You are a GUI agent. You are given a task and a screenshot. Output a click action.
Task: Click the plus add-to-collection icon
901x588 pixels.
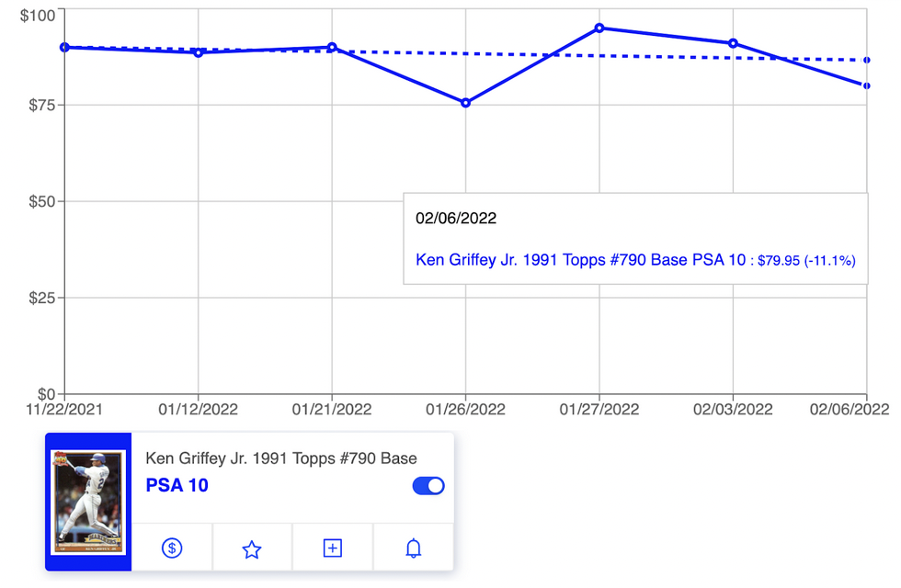click(332, 548)
